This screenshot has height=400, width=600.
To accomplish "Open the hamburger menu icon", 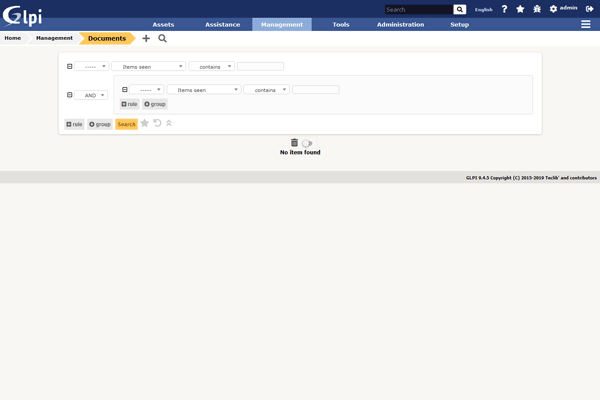I will (586, 24).
